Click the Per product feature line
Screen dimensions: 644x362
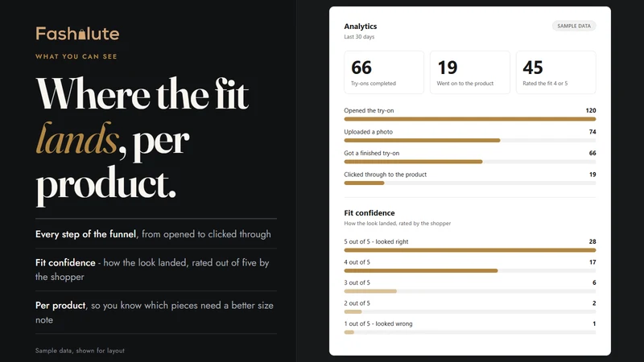[x=155, y=312]
